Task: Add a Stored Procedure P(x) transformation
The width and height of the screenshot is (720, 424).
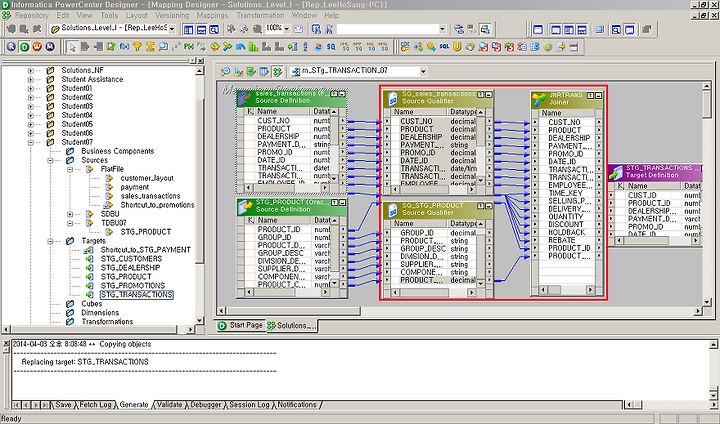Action: point(189,47)
